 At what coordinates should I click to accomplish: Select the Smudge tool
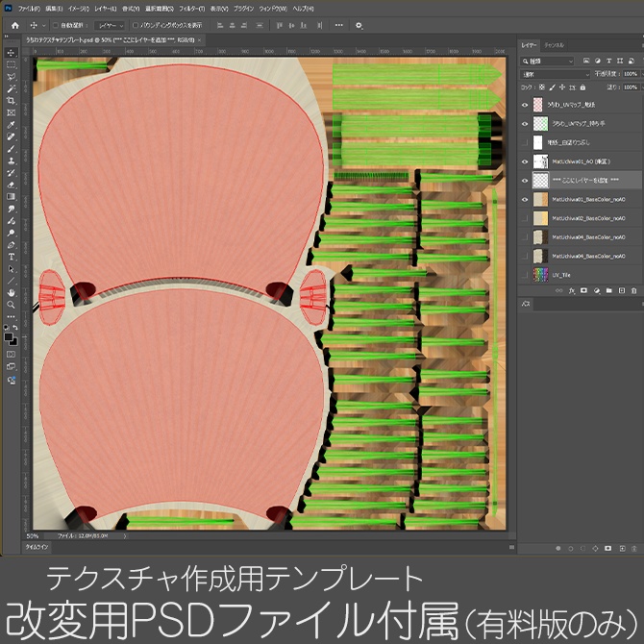[x=12, y=209]
